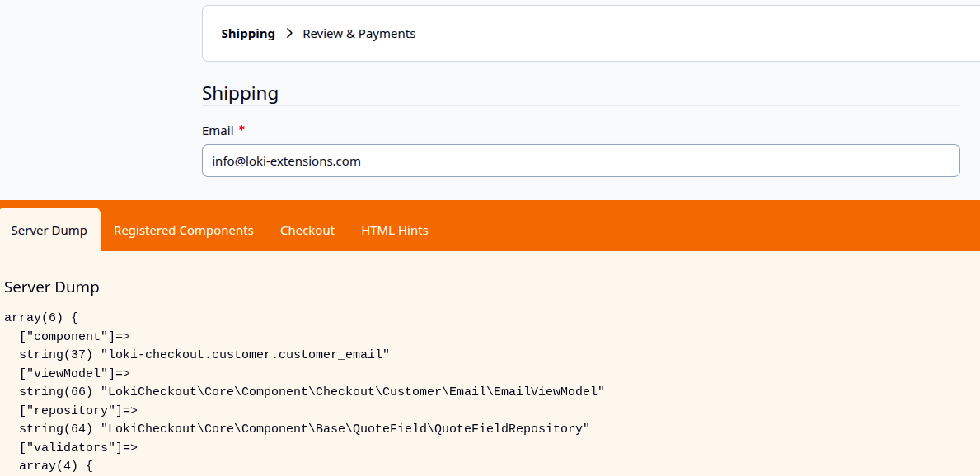Click the line 'array(6) {'
This screenshot has width=980, height=476.
[x=41, y=317]
